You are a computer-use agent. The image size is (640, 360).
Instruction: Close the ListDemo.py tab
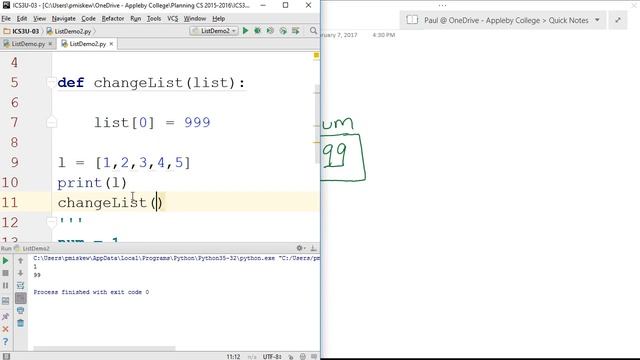pyautogui.click(x=50, y=44)
